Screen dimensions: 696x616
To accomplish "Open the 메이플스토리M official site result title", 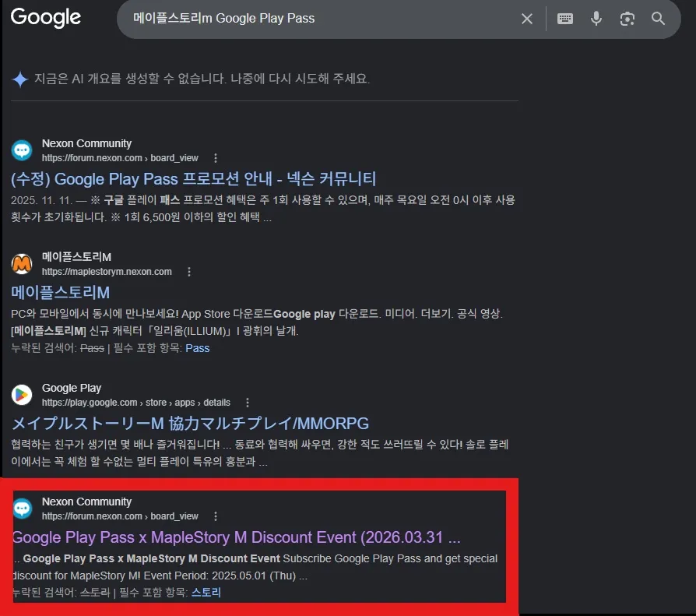I will (x=61, y=293).
